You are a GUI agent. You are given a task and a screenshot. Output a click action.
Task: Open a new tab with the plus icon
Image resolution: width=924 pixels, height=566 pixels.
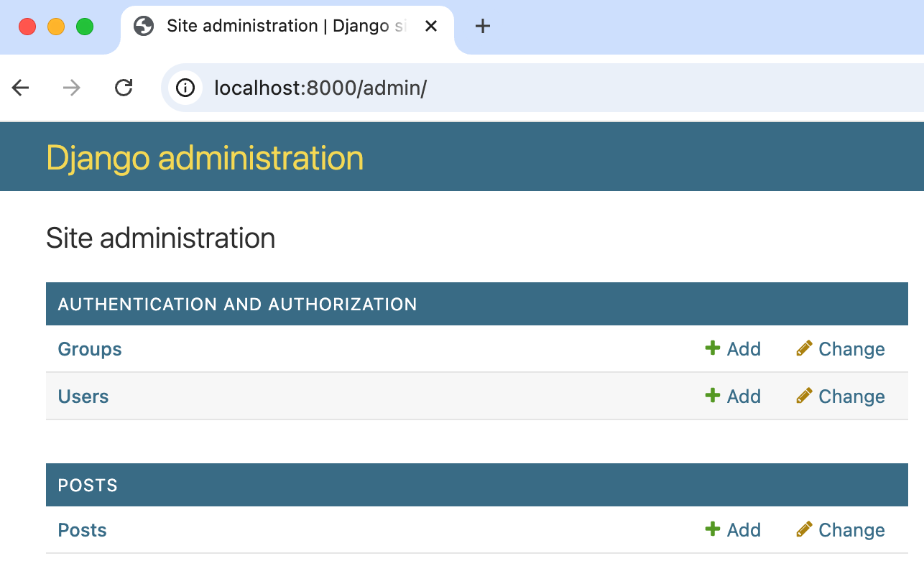(x=483, y=27)
